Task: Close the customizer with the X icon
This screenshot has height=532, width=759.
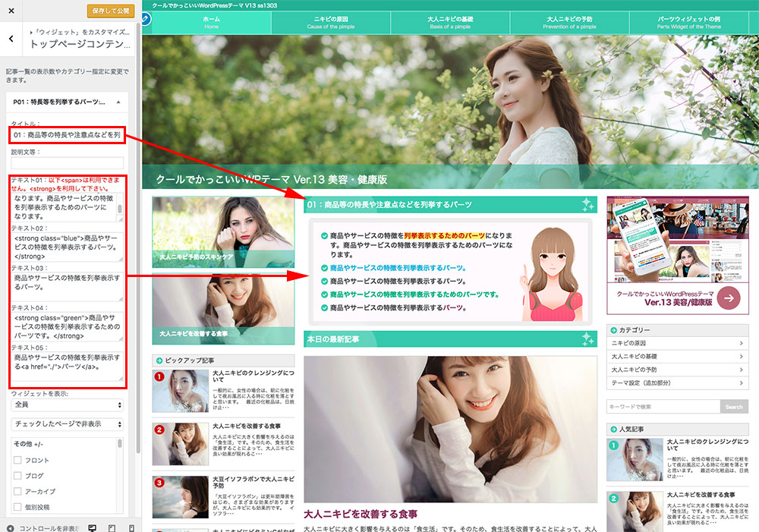Action: pyautogui.click(x=11, y=11)
